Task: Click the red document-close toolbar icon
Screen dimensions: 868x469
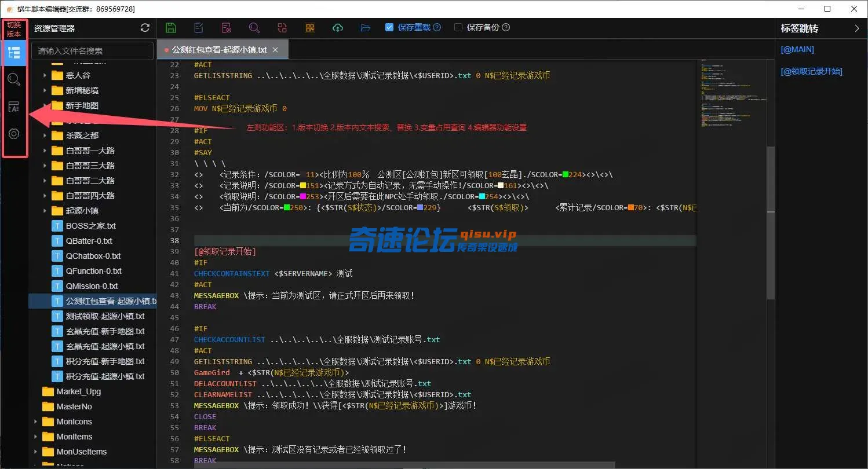Action: tap(227, 28)
